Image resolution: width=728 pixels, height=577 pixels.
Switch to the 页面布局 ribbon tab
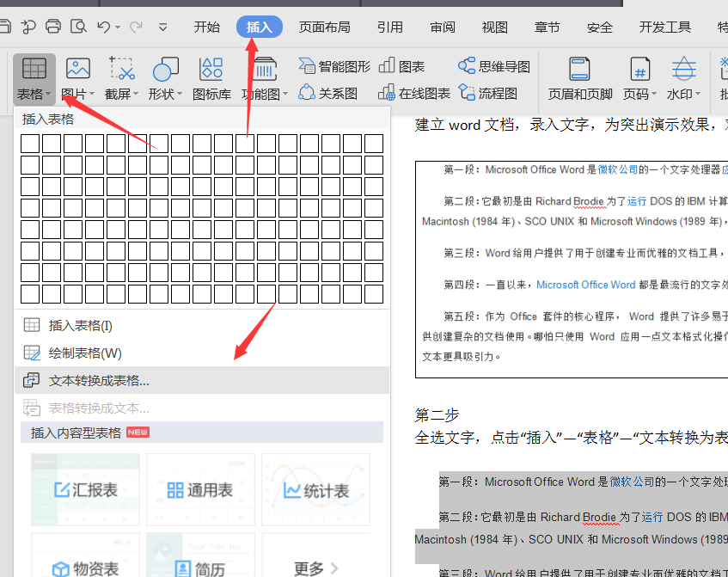pyautogui.click(x=324, y=27)
